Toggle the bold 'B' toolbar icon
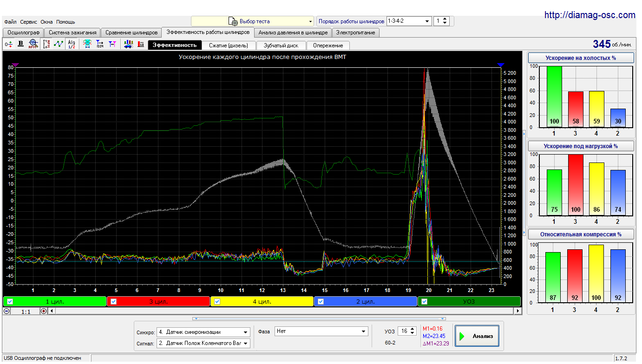Viewport: 642px width, 364px height. [21, 44]
